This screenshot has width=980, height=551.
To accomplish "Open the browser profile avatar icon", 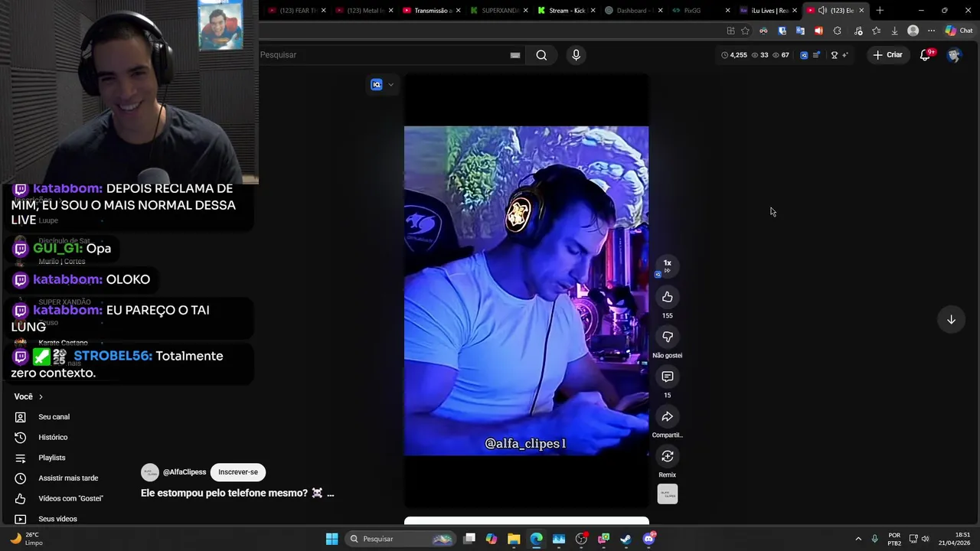I will (913, 31).
